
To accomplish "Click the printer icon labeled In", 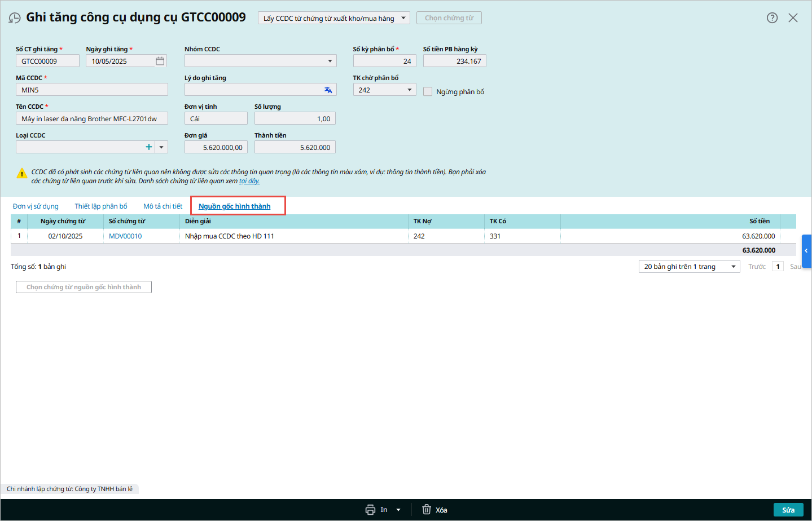I will tap(371, 510).
